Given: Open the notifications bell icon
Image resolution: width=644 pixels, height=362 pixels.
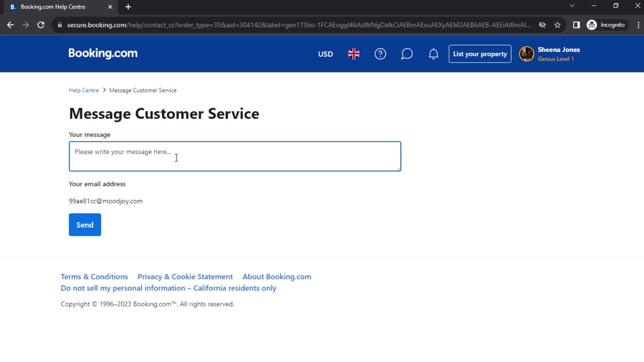Looking at the screenshot, I should click(433, 54).
